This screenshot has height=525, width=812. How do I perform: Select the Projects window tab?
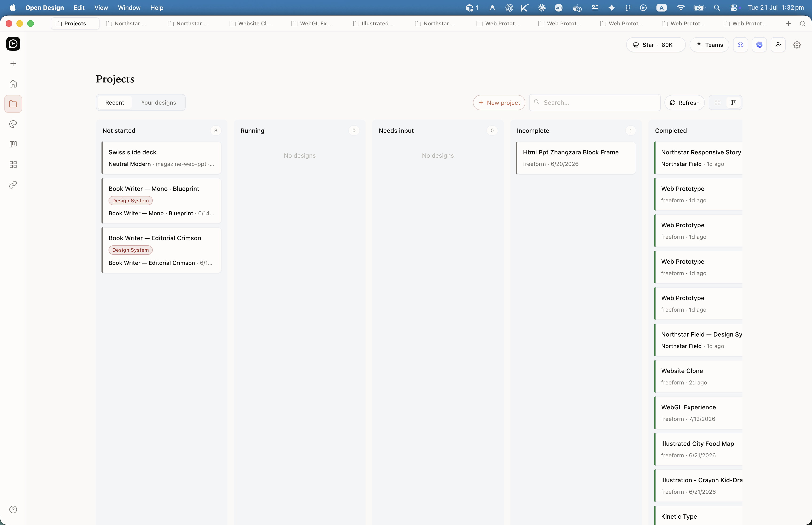[x=75, y=24]
